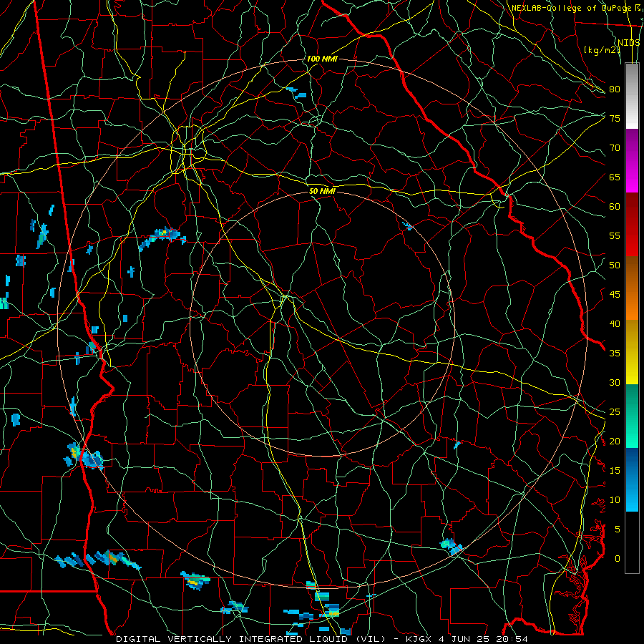
Task: Click the [kg/m2] units label
Action: [602, 50]
